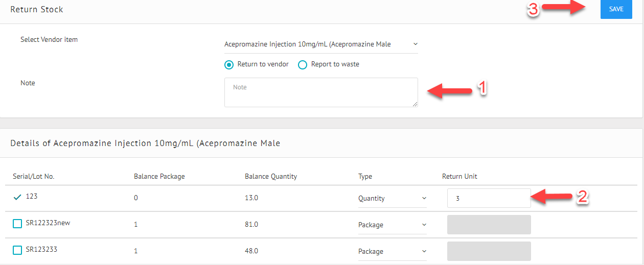
Task: Click the SAVE button
Action: click(x=616, y=9)
